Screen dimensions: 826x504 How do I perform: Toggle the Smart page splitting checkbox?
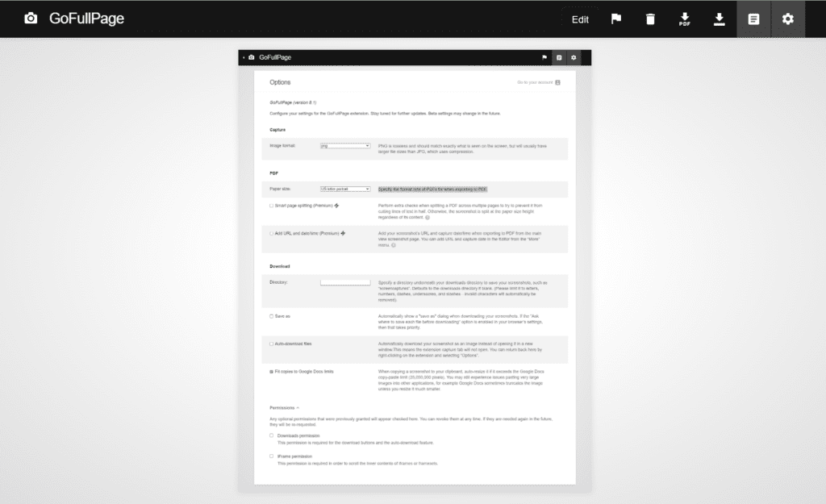tap(271, 206)
